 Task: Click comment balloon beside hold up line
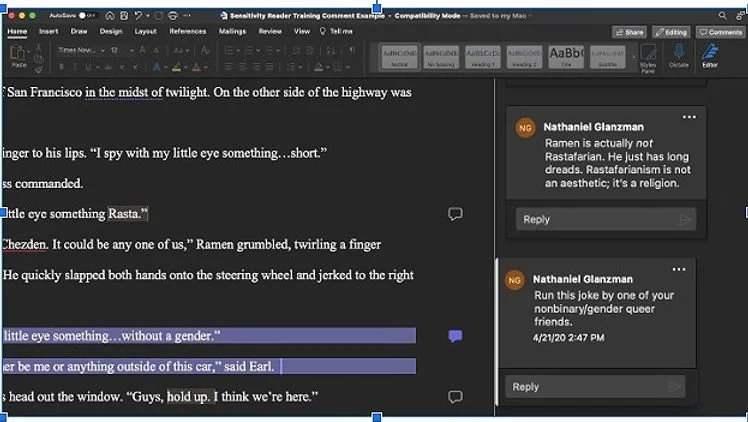[455, 396]
